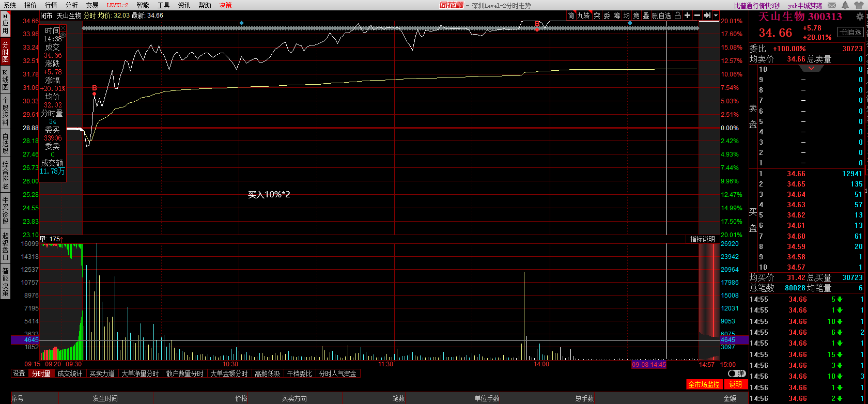Viewport: 868px width, 404px height.
Task: Toggle the 突 indicator button
Action: pyautogui.click(x=597, y=15)
